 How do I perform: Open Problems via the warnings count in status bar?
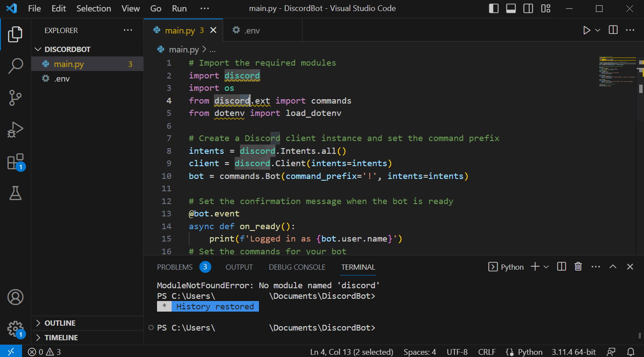48,352
